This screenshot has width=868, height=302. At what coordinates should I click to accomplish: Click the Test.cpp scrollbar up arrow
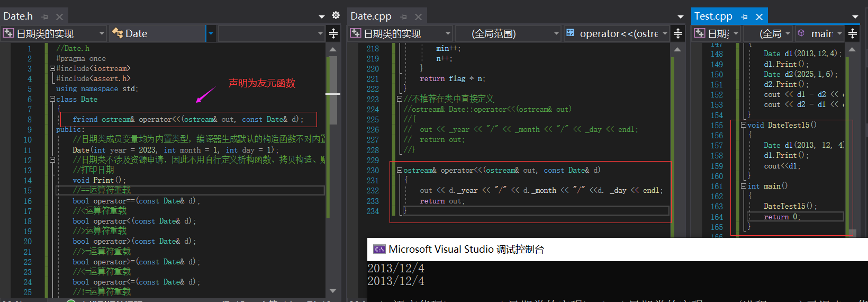tap(852, 49)
